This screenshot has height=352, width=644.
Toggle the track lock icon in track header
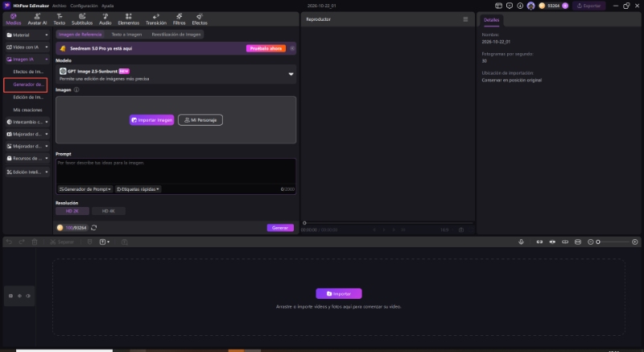tap(10, 296)
